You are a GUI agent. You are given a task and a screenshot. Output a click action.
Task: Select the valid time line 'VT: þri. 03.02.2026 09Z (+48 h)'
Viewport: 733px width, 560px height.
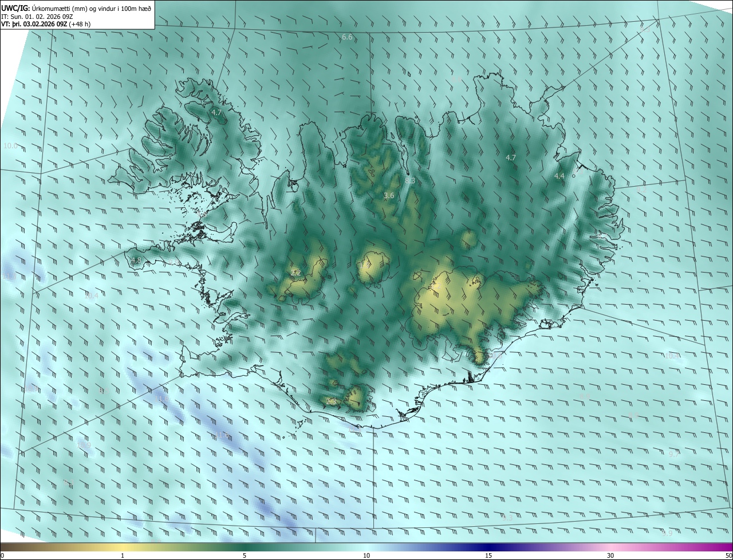pyautogui.click(x=45, y=24)
